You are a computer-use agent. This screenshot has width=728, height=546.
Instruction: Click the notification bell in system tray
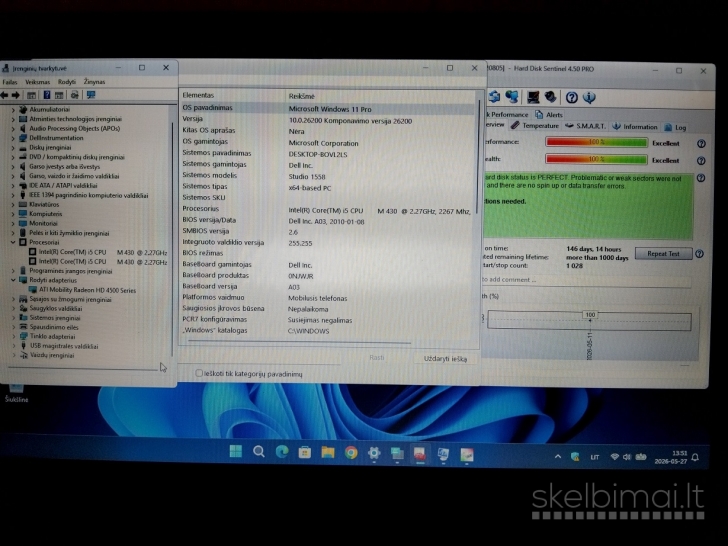pyautogui.click(x=695, y=458)
